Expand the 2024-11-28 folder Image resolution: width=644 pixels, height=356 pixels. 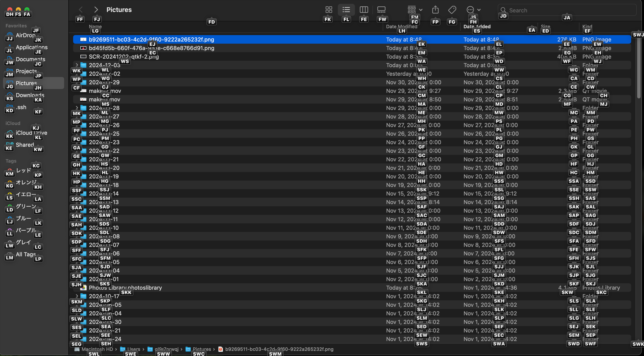[x=77, y=108]
